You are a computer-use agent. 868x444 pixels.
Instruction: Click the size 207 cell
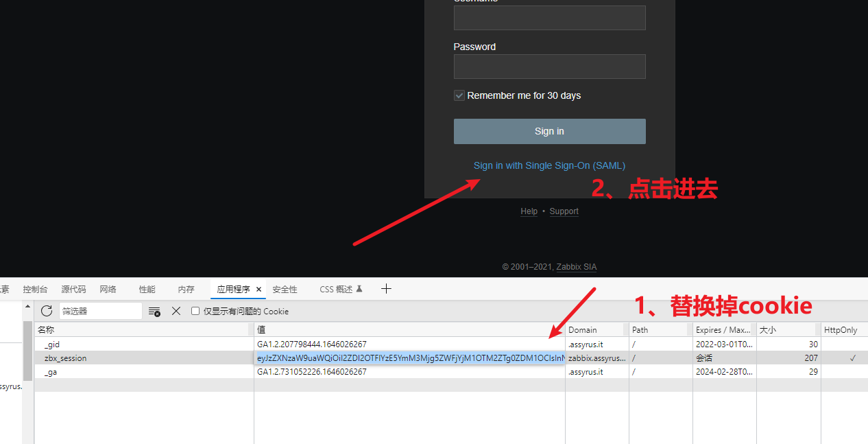pos(788,358)
